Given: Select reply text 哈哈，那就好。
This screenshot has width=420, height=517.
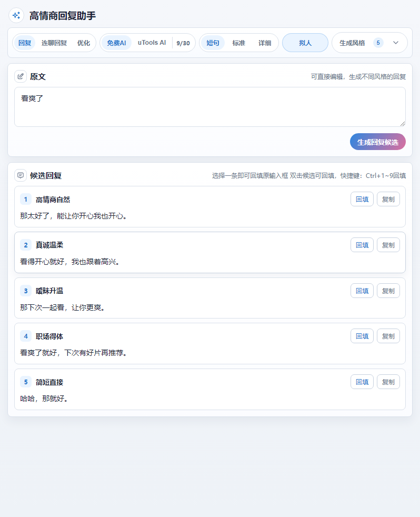Looking at the screenshot, I should point(45,399).
